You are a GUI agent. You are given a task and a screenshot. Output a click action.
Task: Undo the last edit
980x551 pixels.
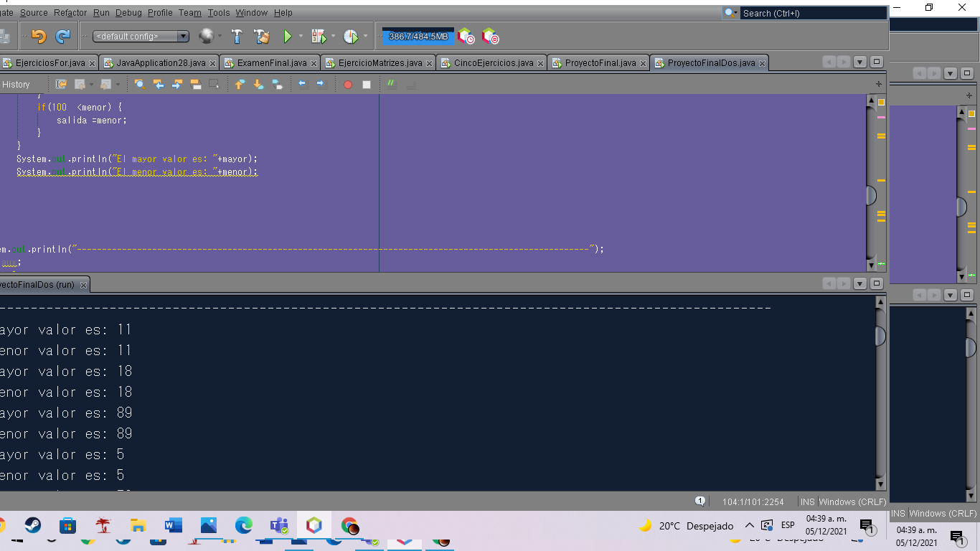39,36
